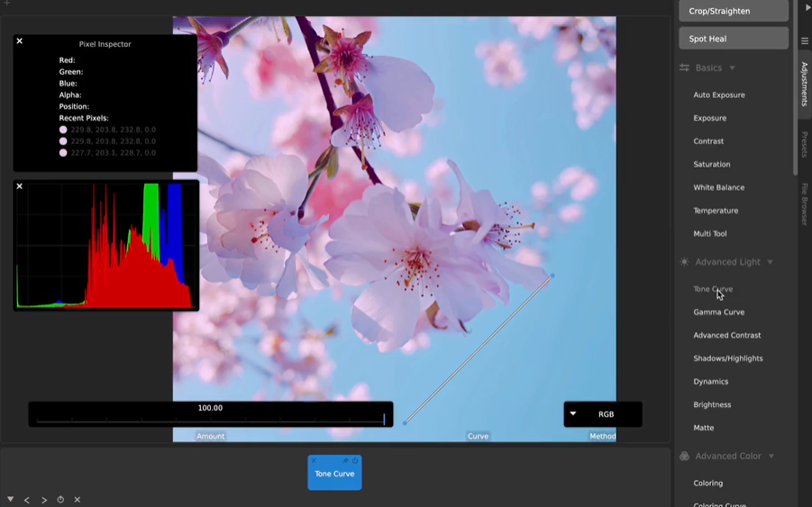Click the Advanced Light sun icon

(x=685, y=262)
